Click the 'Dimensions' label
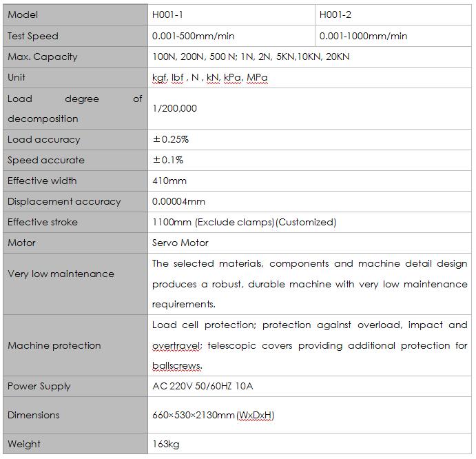The width and height of the screenshot is (476, 459). tap(34, 415)
